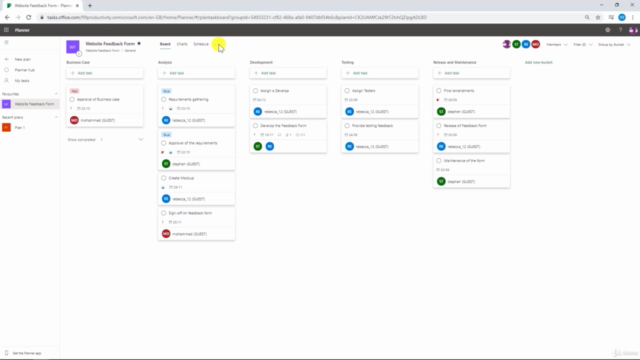Add task to Release and Maintenance bucket
The image size is (640, 360).
(x=471, y=73)
